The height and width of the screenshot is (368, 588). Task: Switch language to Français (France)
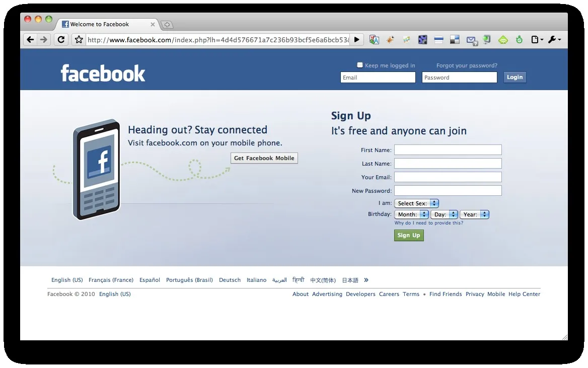pos(111,280)
